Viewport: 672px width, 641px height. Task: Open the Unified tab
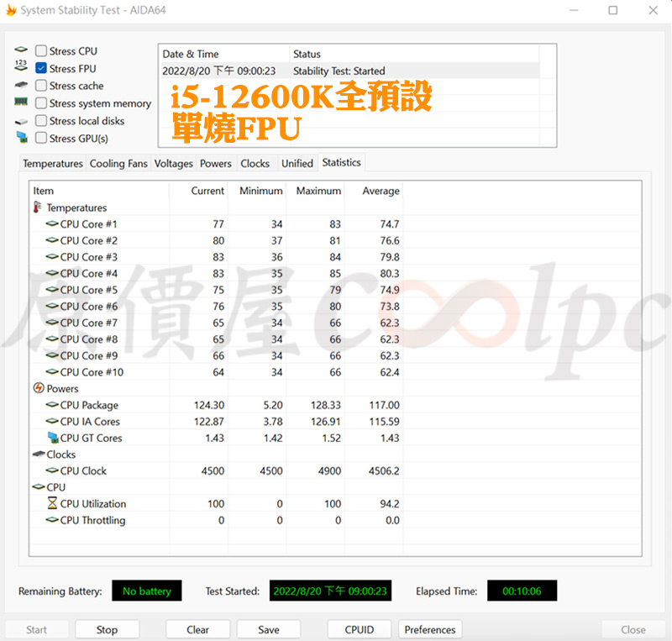(297, 163)
